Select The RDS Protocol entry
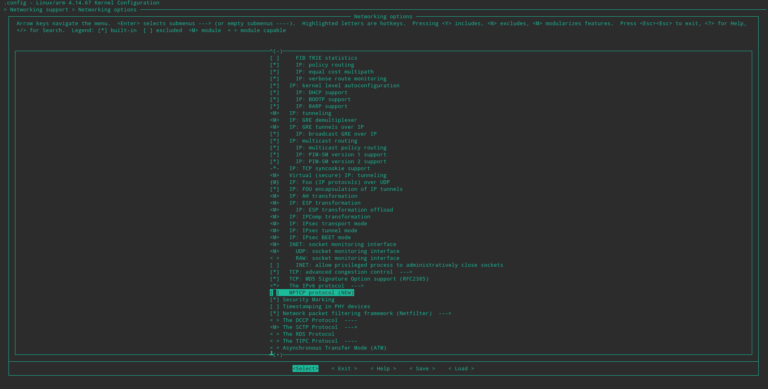768x389 pixels. [302, 334]
